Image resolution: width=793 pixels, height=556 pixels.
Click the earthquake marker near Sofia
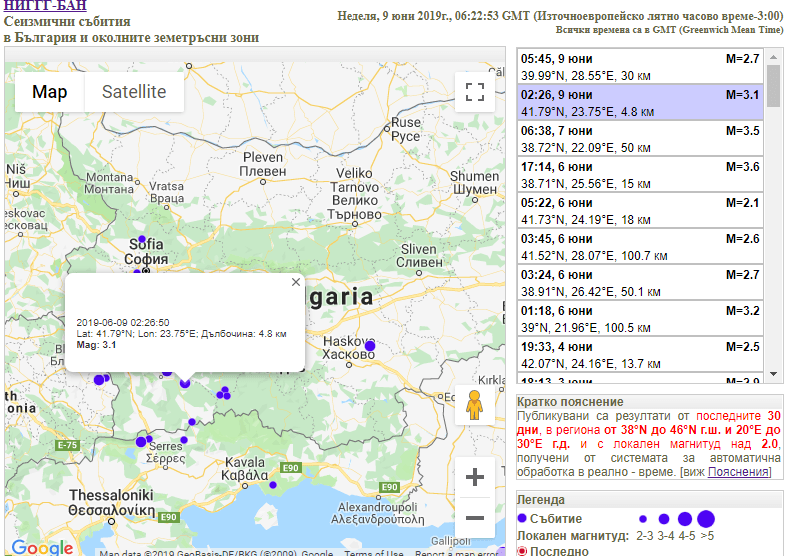tap(142, 239)
